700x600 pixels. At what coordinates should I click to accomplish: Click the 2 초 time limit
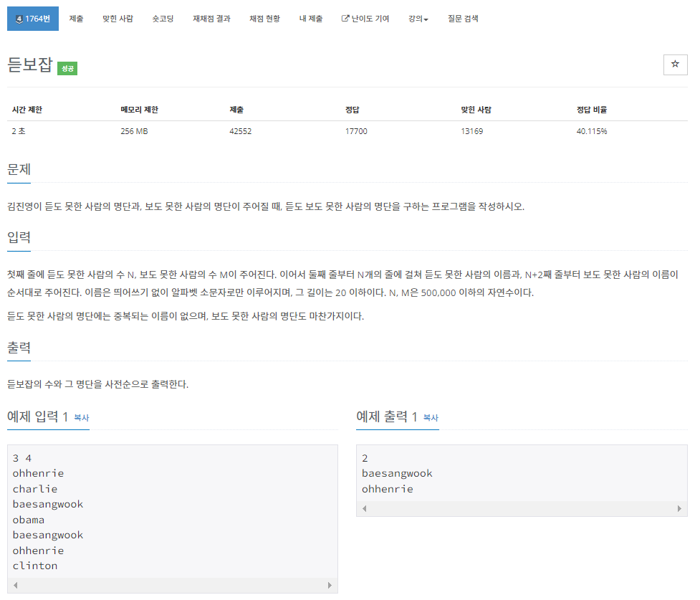pos(19,131)
